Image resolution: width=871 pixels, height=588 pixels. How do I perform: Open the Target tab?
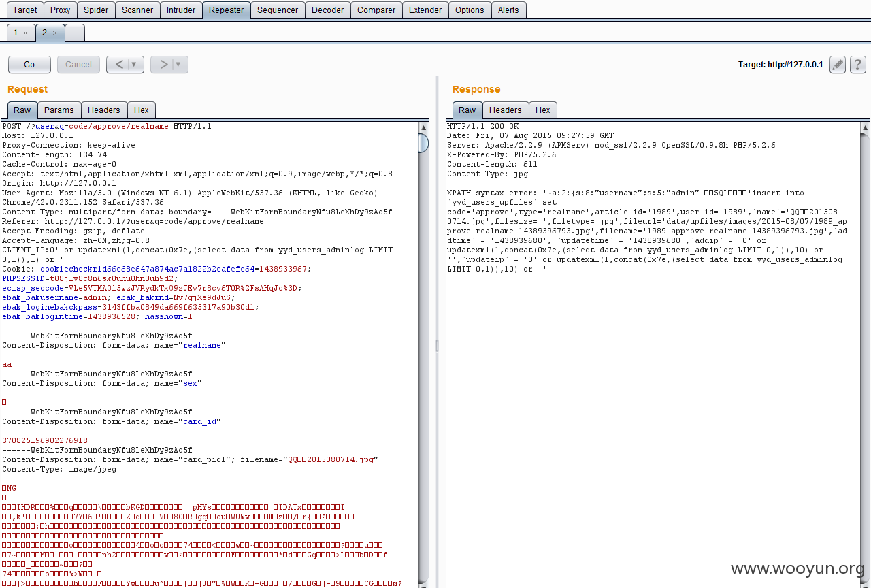(25, 10)
